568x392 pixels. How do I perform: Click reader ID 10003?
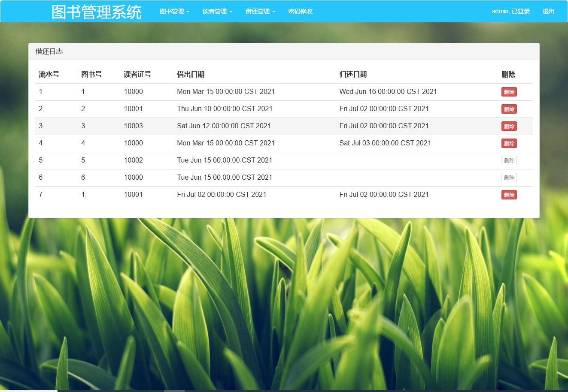(x=134, y=126)
